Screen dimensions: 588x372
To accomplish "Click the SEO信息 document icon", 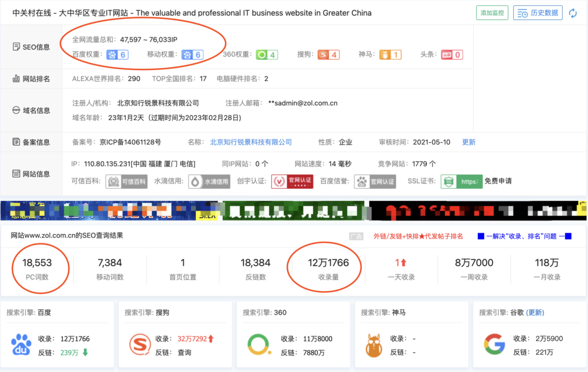I will pos(16,47).
